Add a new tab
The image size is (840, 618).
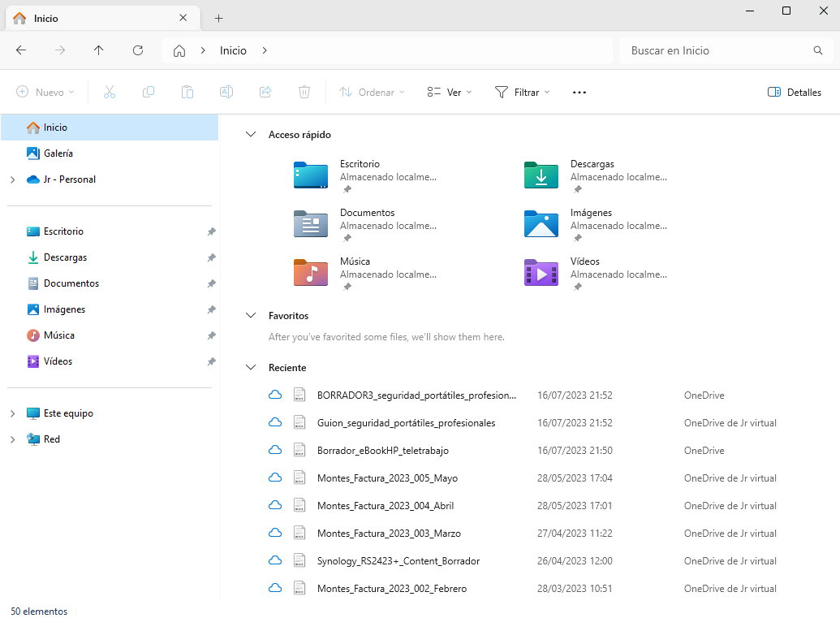(x=218, y=18)
